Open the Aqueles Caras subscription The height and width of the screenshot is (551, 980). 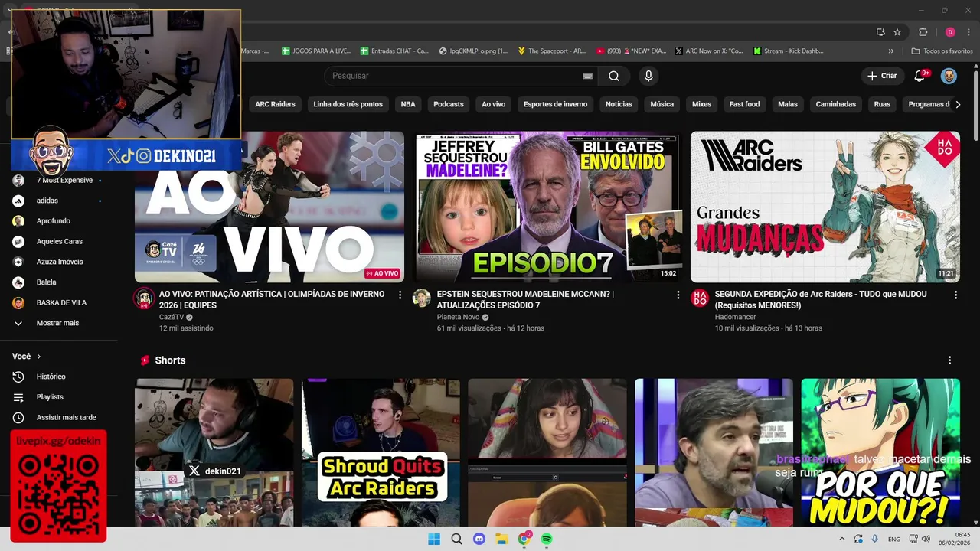click(x=58, y=242)
